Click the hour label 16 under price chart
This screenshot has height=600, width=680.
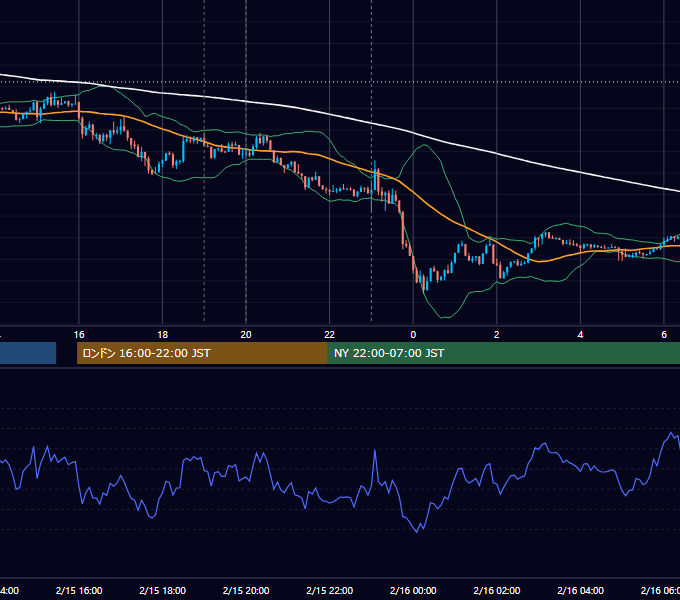coord(79,335)
